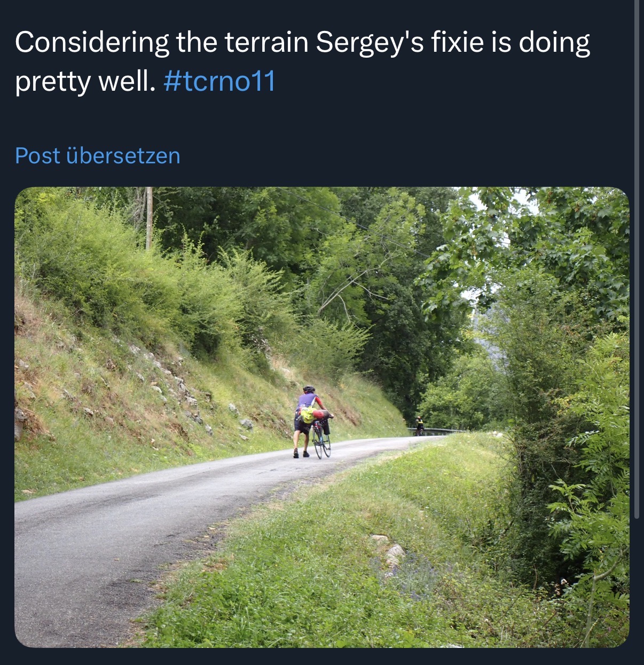
Task: Open the #tcrno11 hashtag link
Action: coord(219,81)
